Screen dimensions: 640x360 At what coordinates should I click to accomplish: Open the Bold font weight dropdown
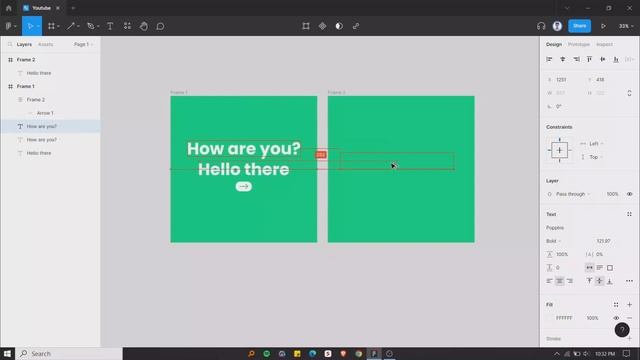point(553,241)
